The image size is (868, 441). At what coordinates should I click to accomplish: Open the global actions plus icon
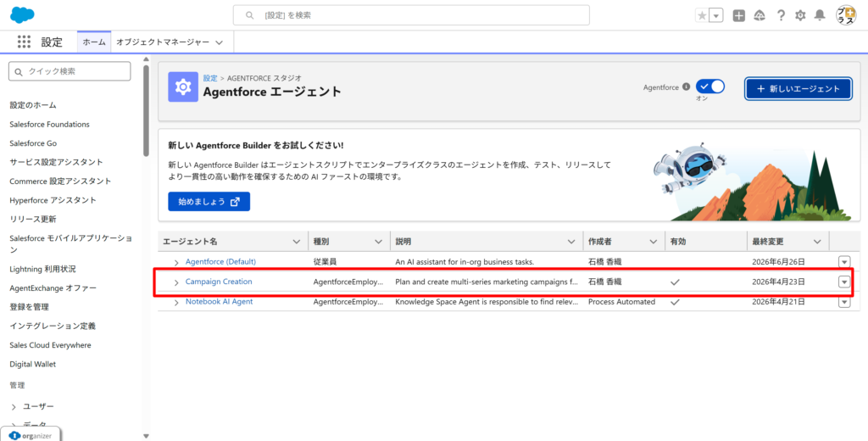tap(738, 15)
